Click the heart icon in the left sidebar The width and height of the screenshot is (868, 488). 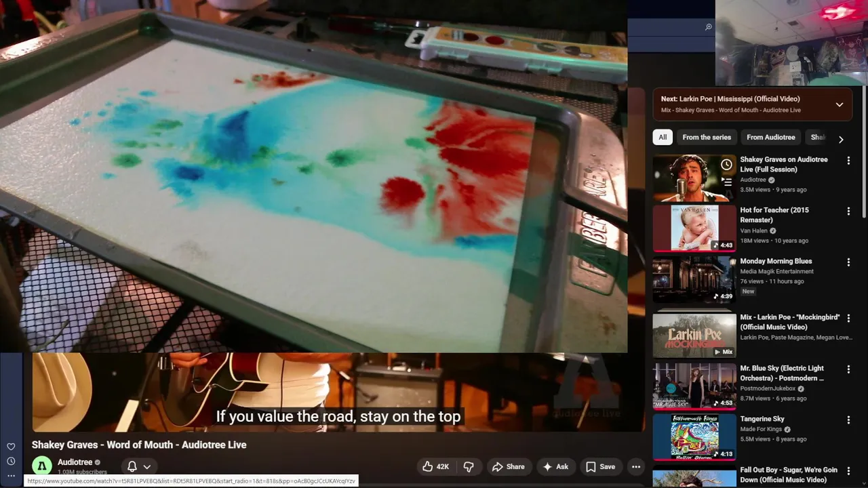pyautogui.click(x=11, y=447)
